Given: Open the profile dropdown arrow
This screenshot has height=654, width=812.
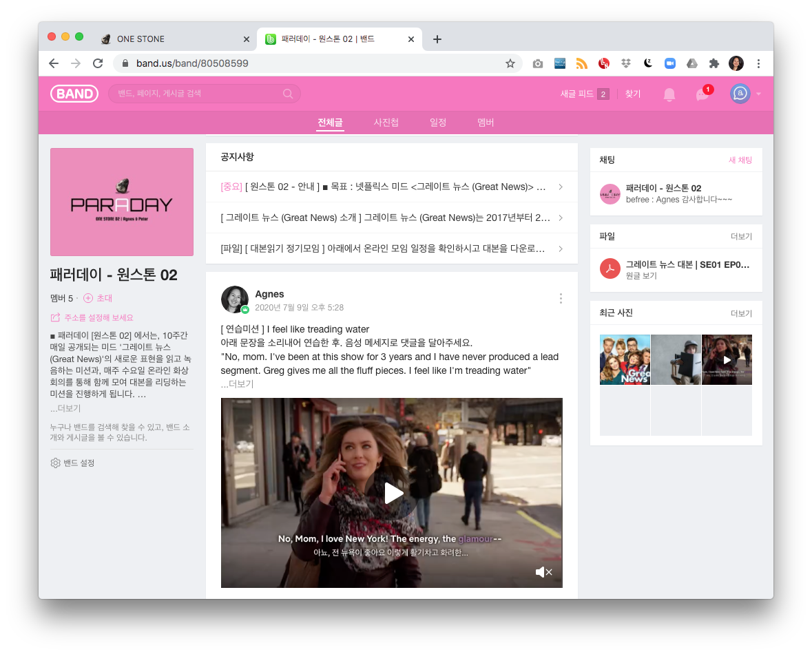Looking at the screenshot, I should click(759, 94).
